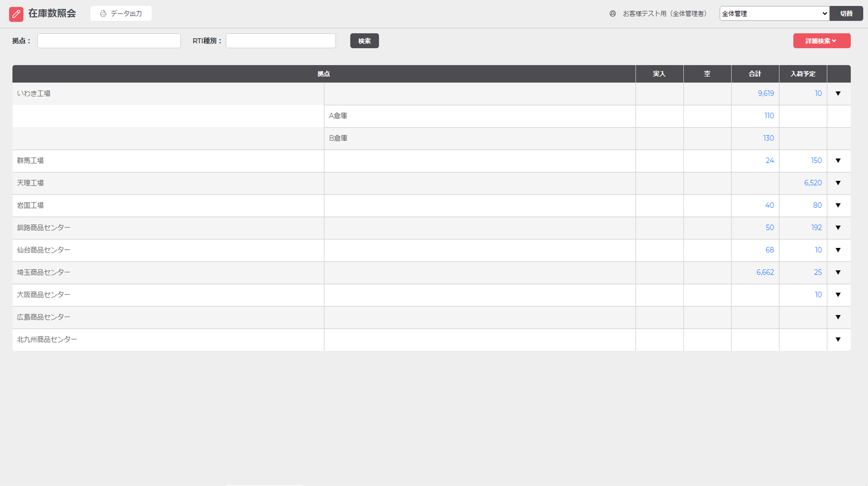Open the 80 incoming link for 岩国工場
Screen dimensions: 868x486
click(x=817, y=205)
